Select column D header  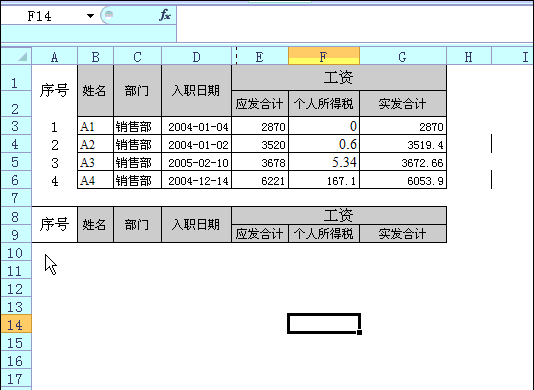[197, 57]
